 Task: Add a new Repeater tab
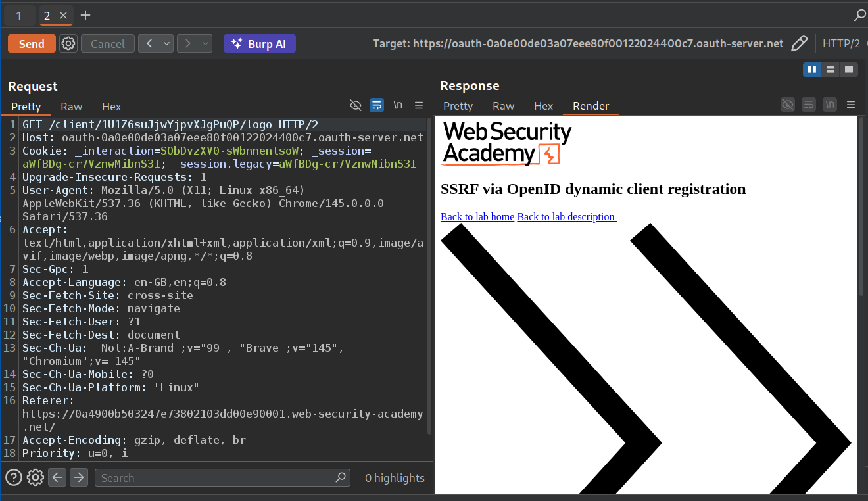pyautogui.click(x=85, y=15)
